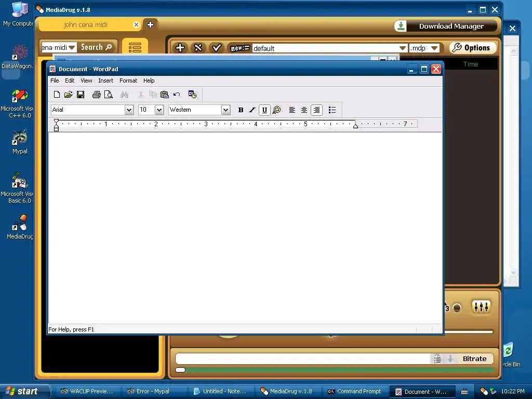The width and height of the screenshot is (532, 399).
Task: Close the john cena midi tab
Action: 136,25
